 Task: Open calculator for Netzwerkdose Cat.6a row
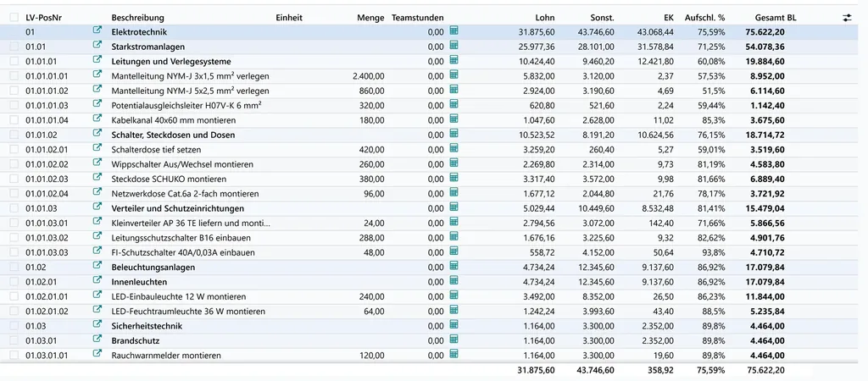coord(454,192)
